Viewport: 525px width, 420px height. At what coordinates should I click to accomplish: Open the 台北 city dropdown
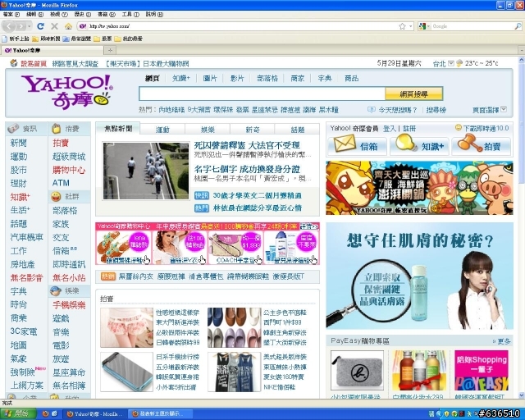coord(451,63)
